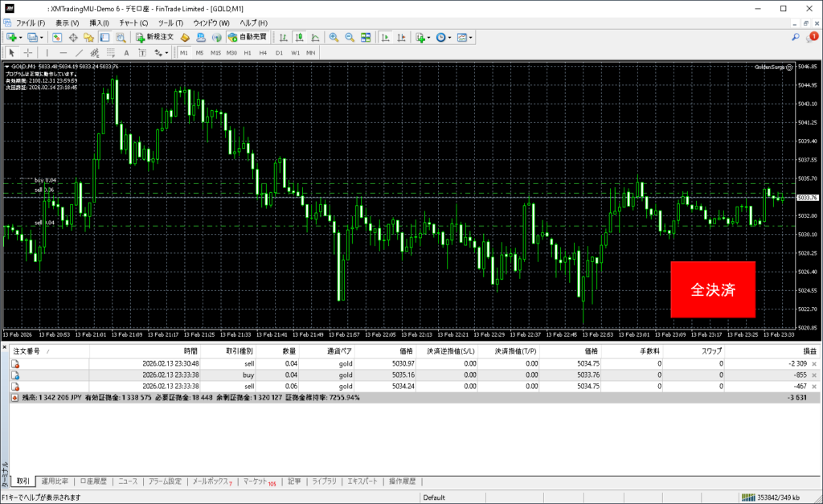Image resolution: width=823 pixels, height=504 pixels.
Task: Open the チャート (C) menu
Action: point(133,23)
